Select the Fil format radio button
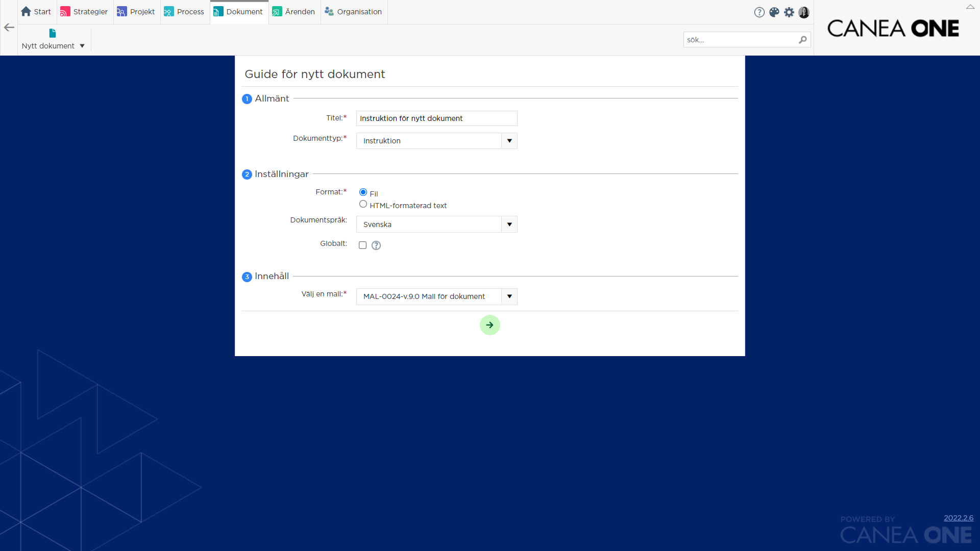Image resolution: width=980 pixels, height=551 pixels. 363,192
